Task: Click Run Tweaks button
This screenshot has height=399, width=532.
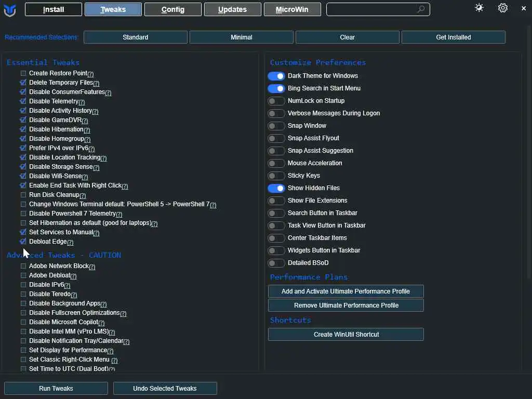Action: pos(56,388)
